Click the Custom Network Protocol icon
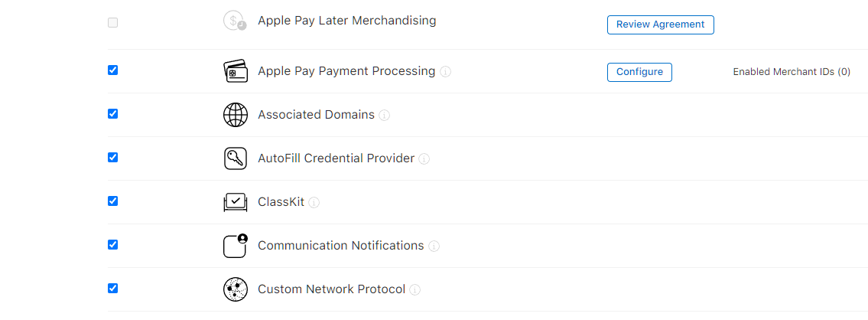 click(x=235, y=289)
